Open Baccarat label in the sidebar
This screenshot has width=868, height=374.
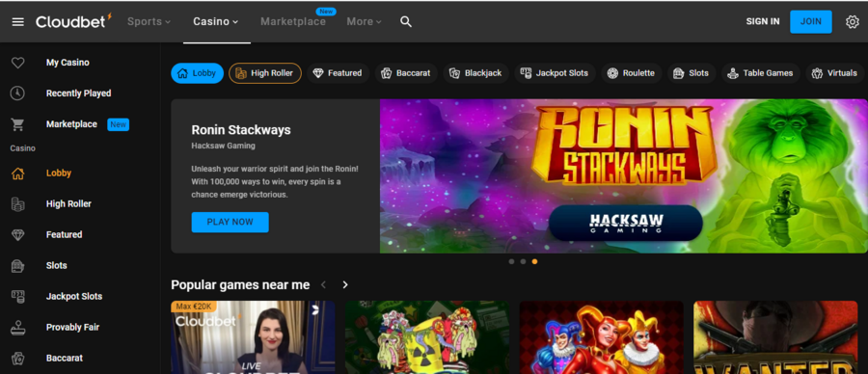coord(65,359)
